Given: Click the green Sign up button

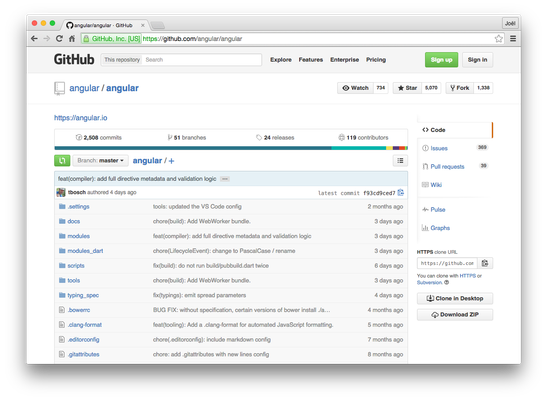Looking at the screenshot, I should (x=441, y=60).
